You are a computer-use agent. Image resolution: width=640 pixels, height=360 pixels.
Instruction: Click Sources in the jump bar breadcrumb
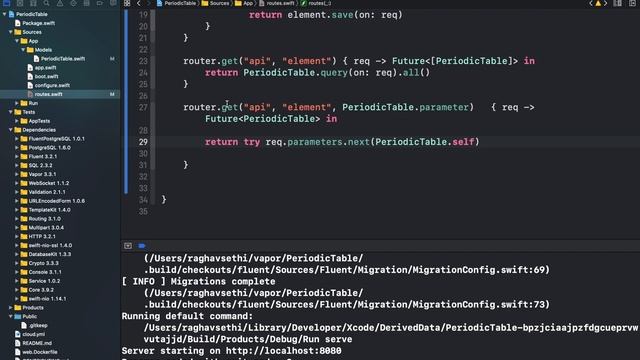tap(219, 3)
